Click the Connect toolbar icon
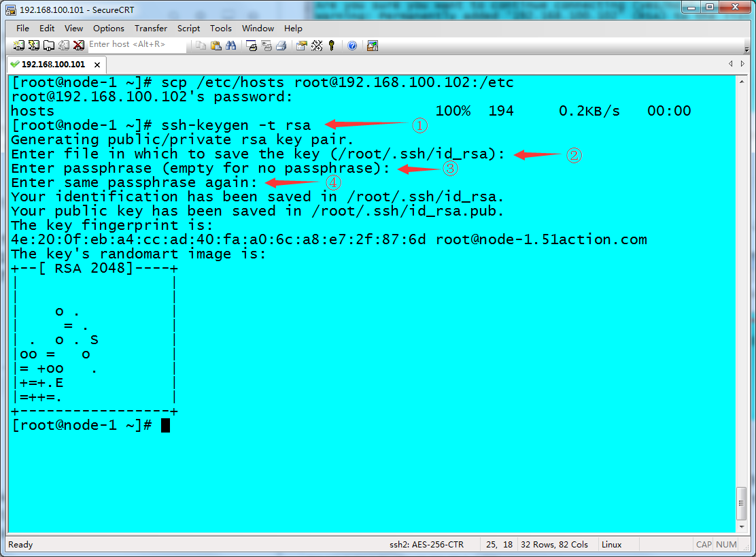756x557 pixels. pyautogui.click(x=18, y=46)
